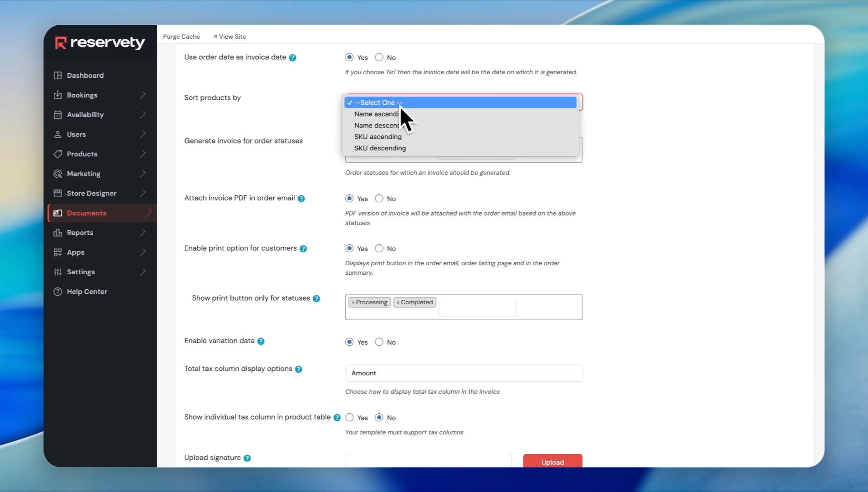This screenshot has height=492, width=868.
Task: Click the Upload signature text field
Action: coord(428,461)
